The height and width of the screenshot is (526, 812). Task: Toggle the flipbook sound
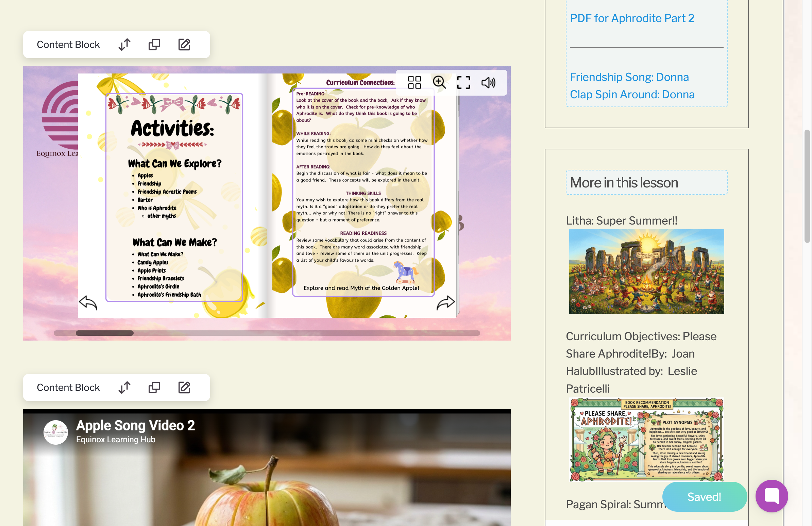click(x=488, y=83)
